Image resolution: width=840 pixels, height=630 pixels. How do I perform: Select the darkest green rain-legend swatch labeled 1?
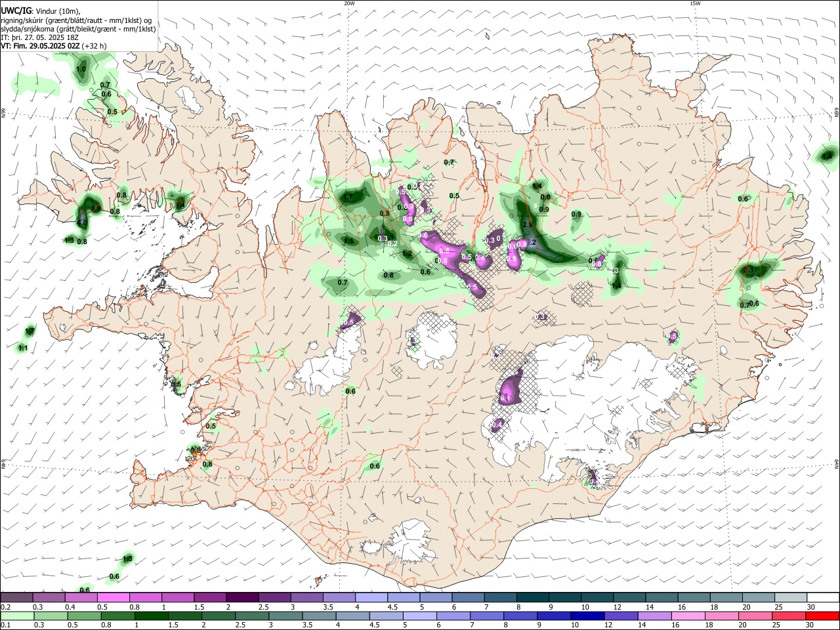(152, 616)
